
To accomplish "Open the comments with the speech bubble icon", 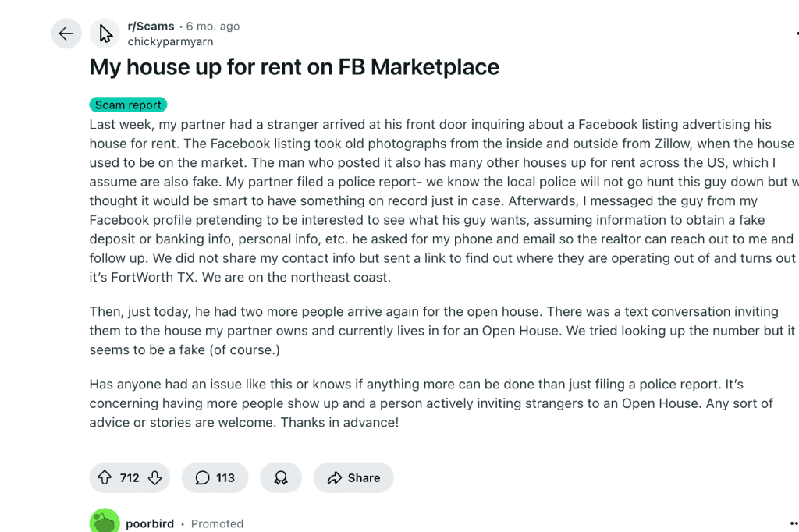I will click(x=201, y=477).
